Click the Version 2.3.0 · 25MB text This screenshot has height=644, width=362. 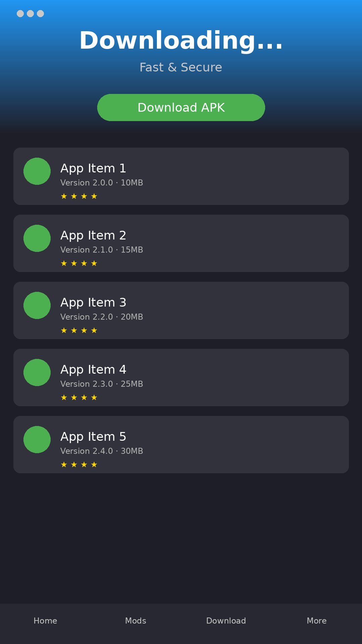[102, 384]
